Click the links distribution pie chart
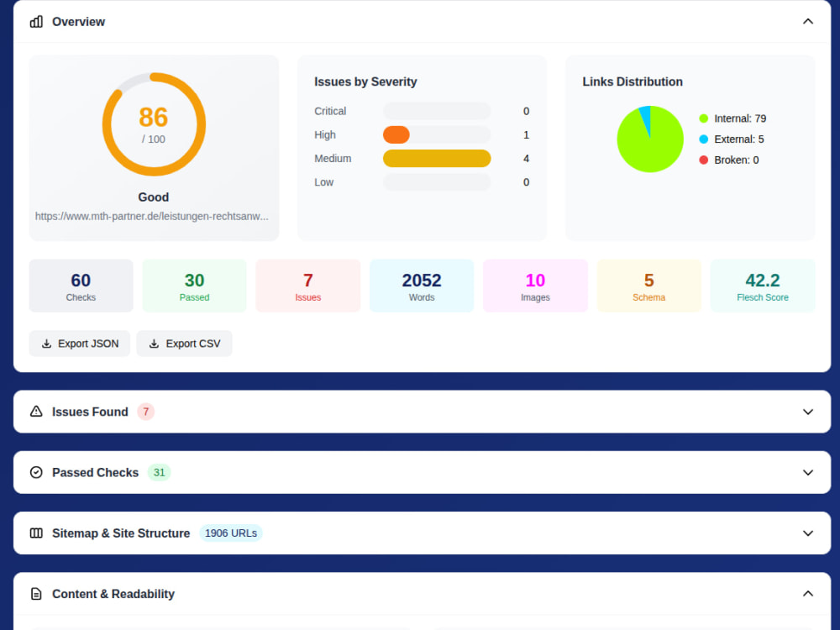This screenshot has height=630, width=840. [650, 139]
